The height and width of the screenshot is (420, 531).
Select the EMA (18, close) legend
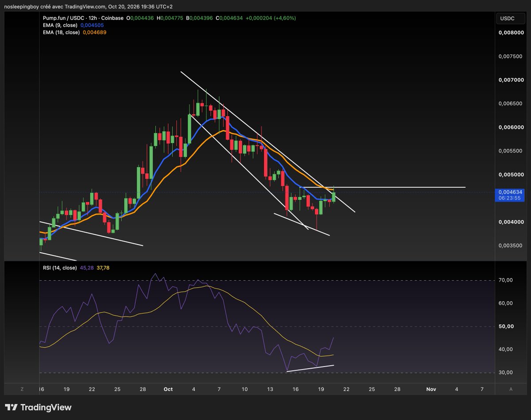(61, 32)
